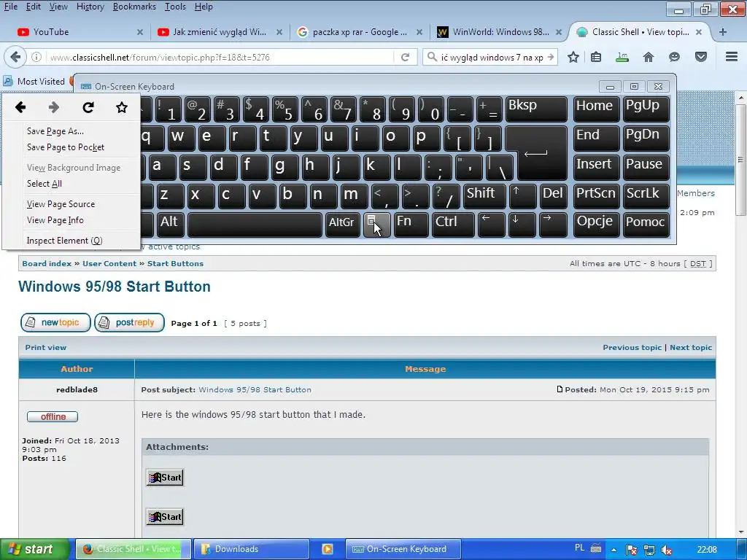Click the site info icon in address bar

point(36,57)
